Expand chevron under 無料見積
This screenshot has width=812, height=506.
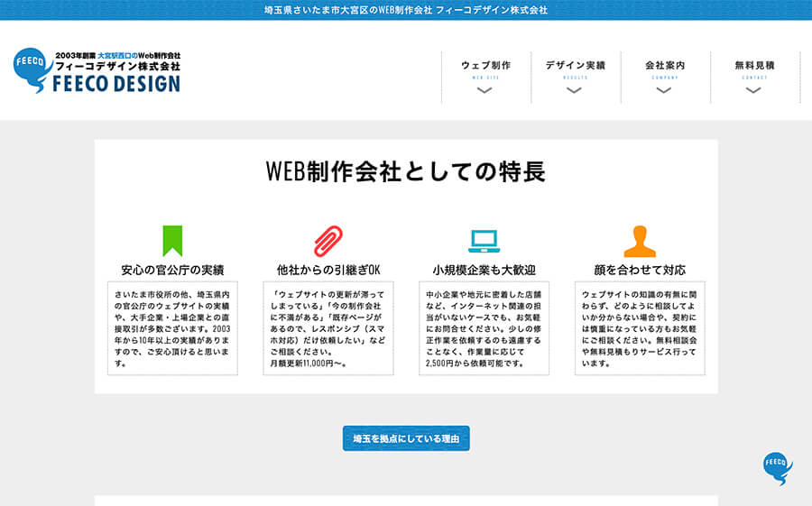[754, 90]
